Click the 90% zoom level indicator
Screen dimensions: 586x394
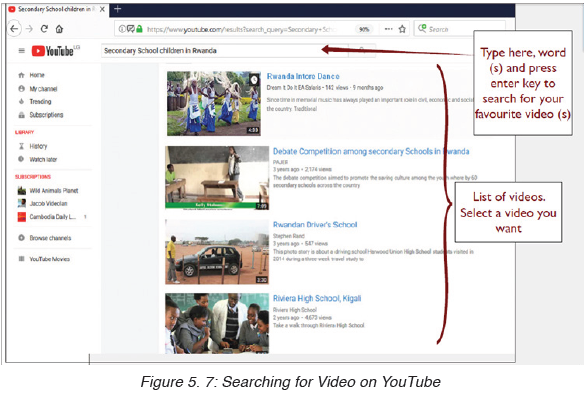click(364, 29)
